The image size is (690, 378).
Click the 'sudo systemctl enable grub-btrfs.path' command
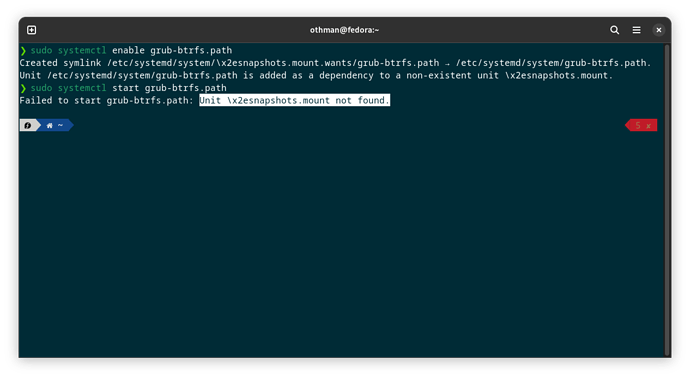[x=131, y=50]
